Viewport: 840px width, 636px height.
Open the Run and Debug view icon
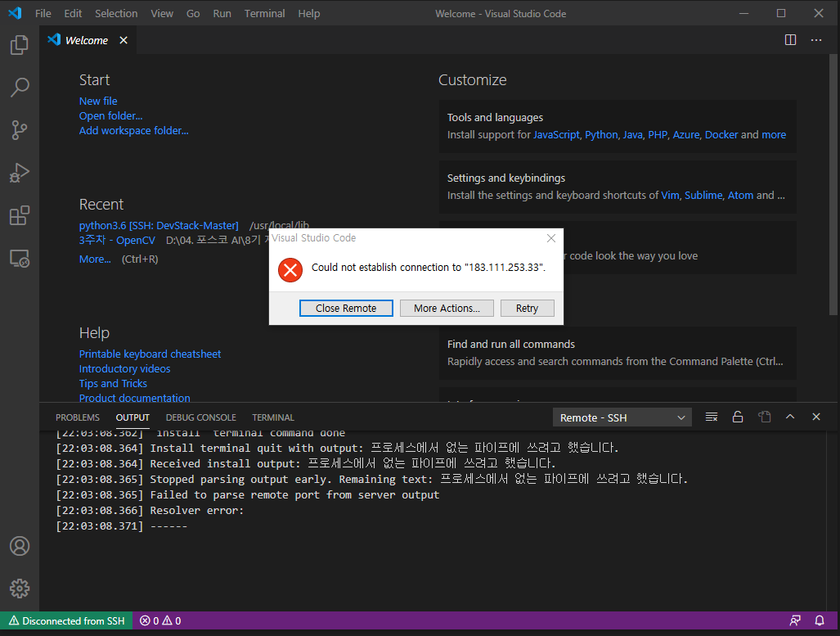point(20,173)
